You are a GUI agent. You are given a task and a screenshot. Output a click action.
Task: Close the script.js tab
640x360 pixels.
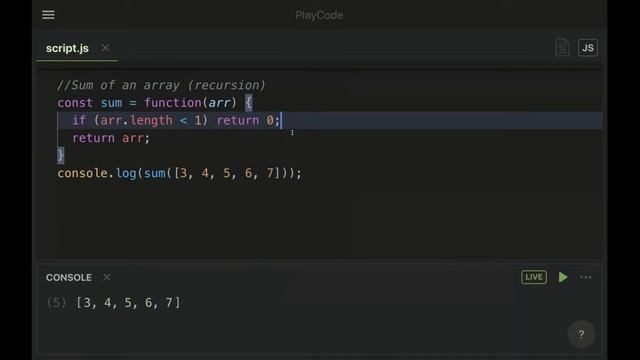[105, 48]
